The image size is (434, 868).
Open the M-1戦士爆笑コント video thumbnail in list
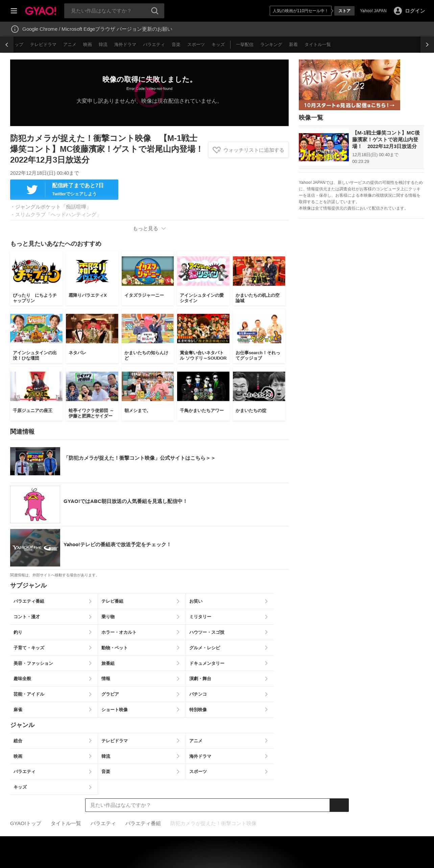click(x=324, y=147)
